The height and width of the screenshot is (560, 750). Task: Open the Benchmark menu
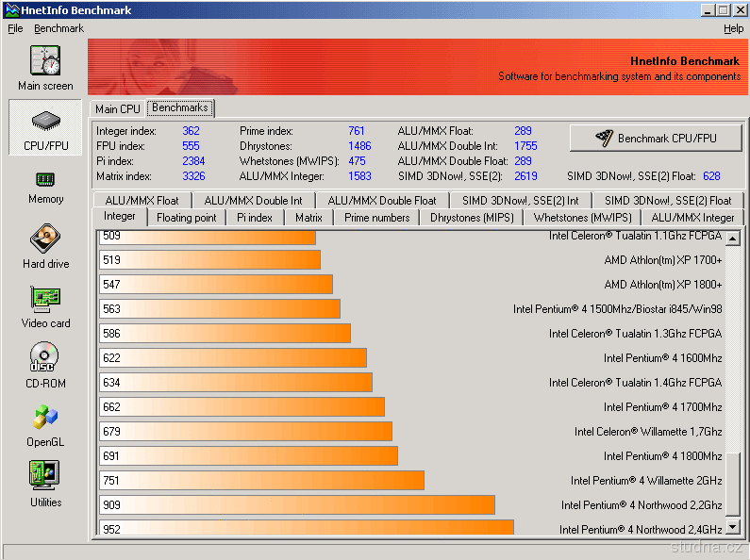pos(58,28)
